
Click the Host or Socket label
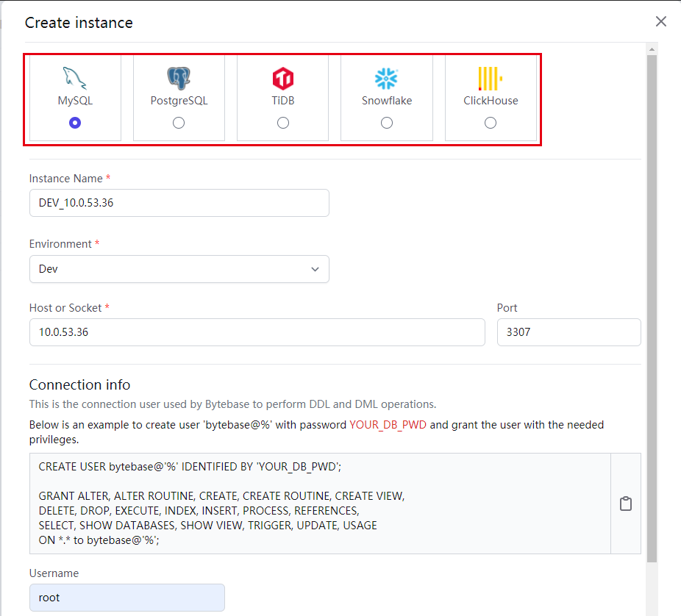pos(65,308)
